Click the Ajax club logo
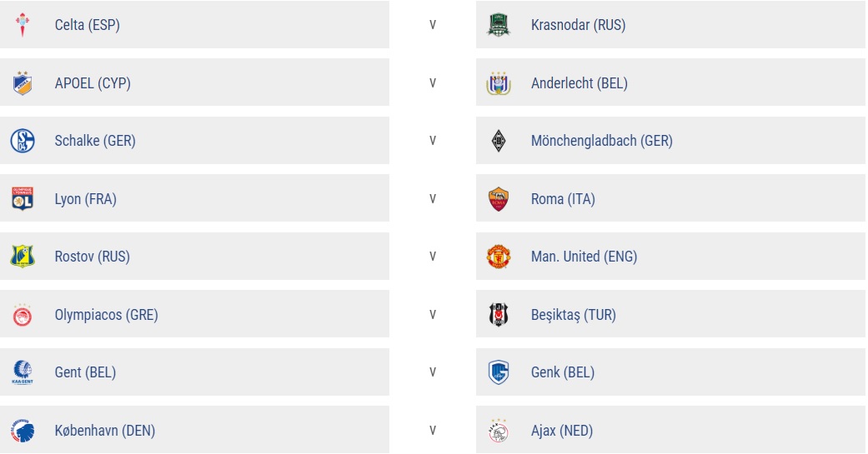 (499, 431)
